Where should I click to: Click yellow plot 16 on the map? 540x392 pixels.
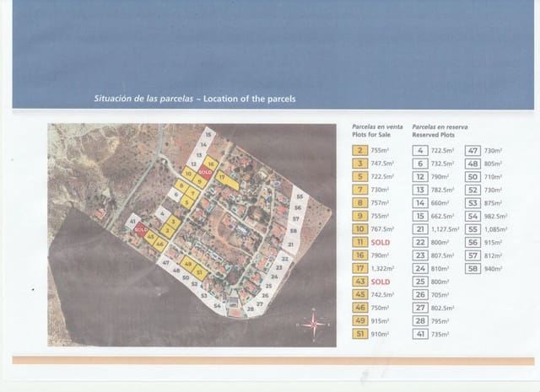pos(210,164)
